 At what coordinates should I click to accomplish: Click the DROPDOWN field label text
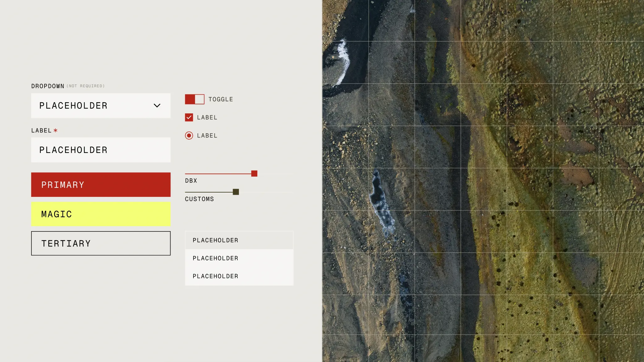point(48,86)
